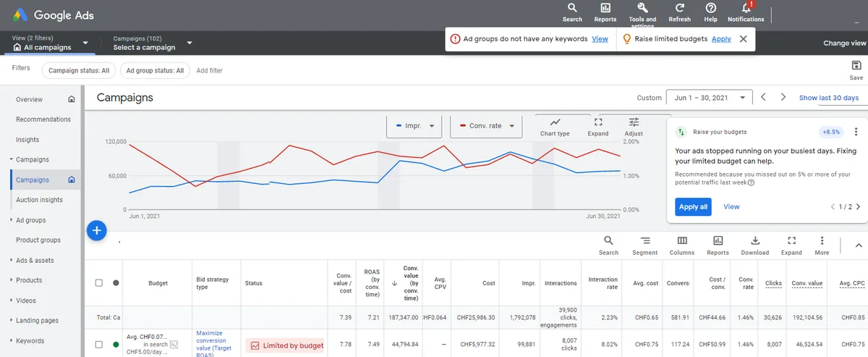Click the Apply all button

click(x=693, y=206)
